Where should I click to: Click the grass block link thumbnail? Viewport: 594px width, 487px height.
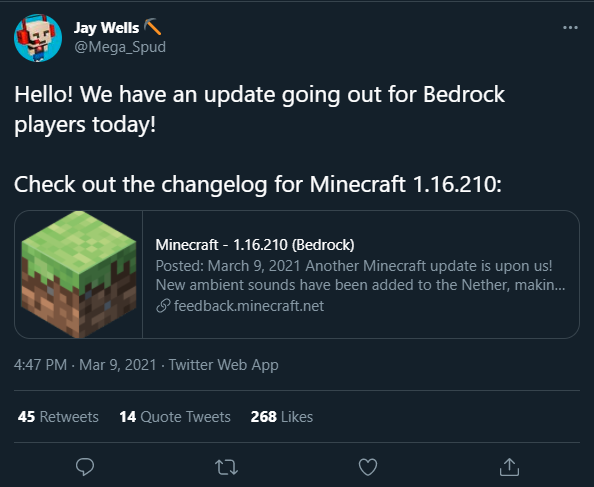click(79, 274)
